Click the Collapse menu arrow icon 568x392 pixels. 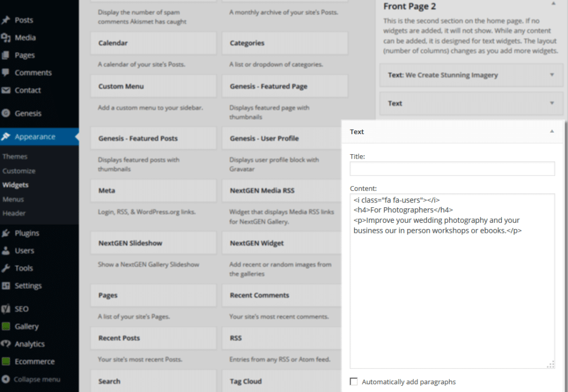coord(6,379)
